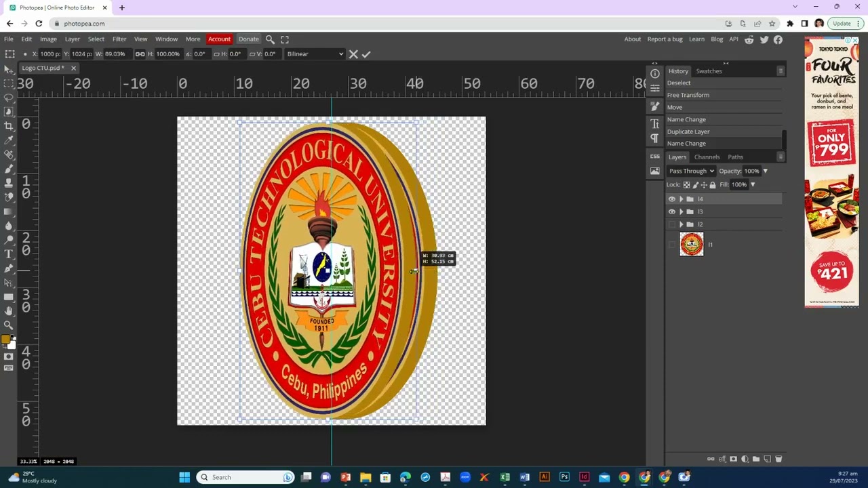This screenshot has width=868, height=488.
Task: Select the Hand tool
Action: coord(8,311)
